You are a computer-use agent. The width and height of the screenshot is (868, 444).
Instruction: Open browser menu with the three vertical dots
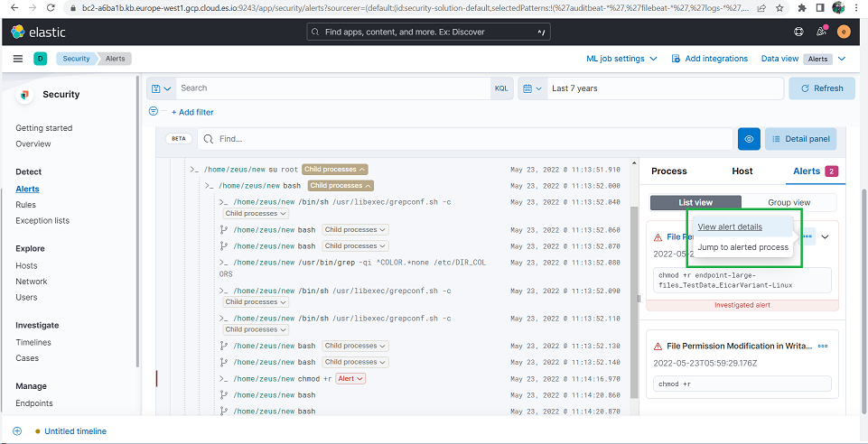click(x=857, y=8)
